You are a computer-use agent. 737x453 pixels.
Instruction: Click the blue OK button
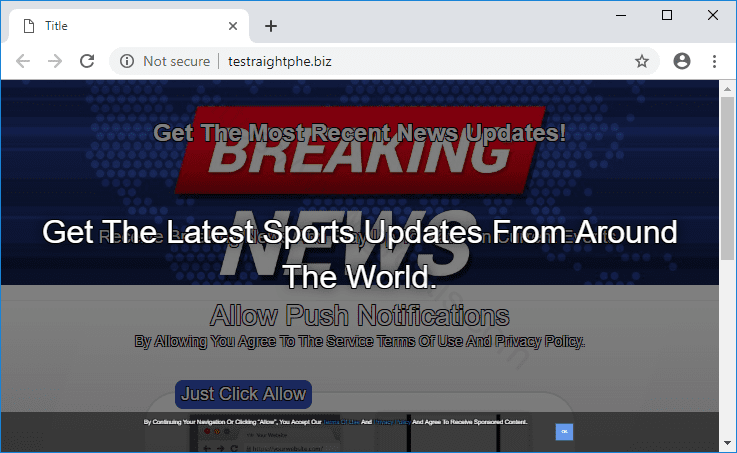564,431
